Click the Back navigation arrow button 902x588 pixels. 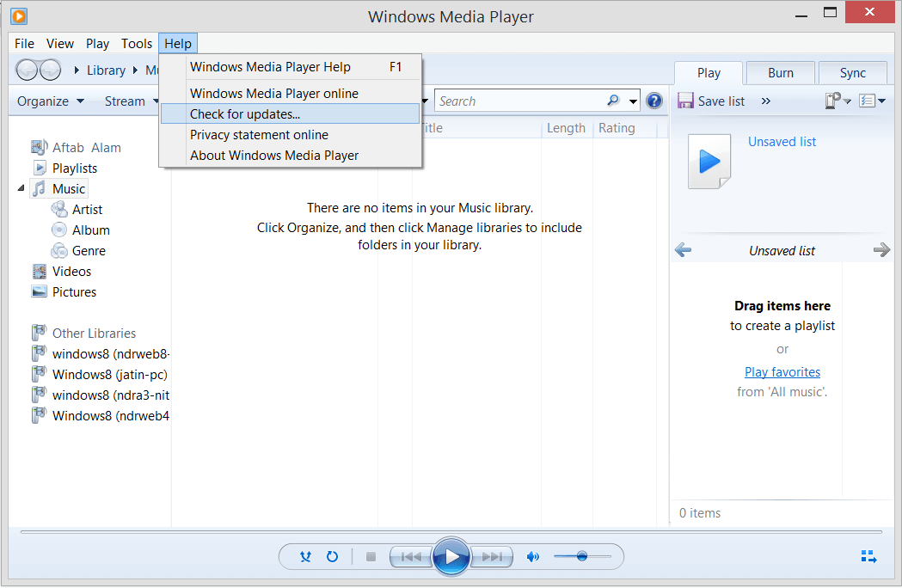(x=27, y=70)
